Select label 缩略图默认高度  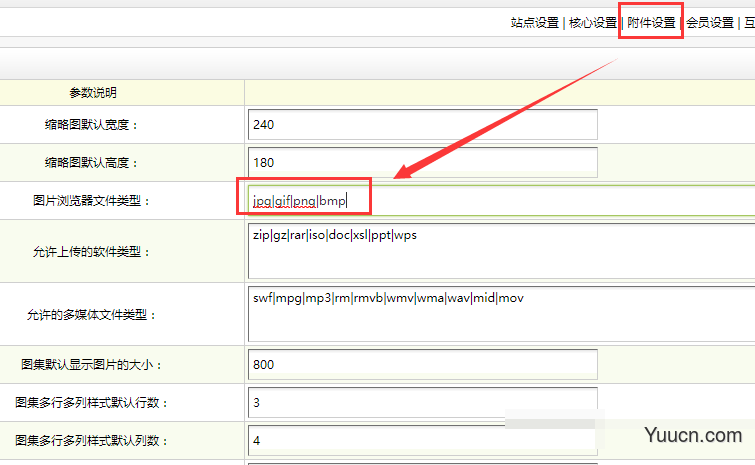91,163
